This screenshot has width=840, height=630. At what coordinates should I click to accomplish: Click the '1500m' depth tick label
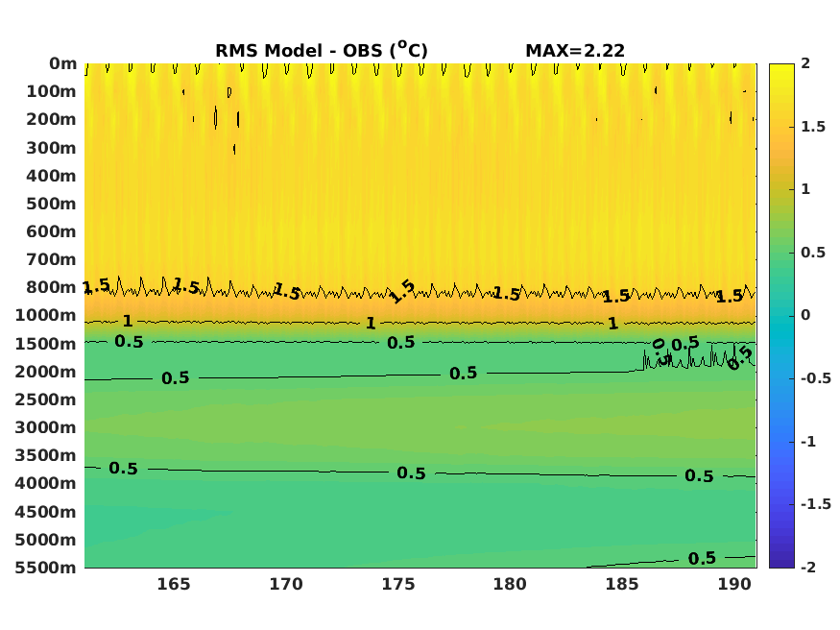click(x=46, y=344)
